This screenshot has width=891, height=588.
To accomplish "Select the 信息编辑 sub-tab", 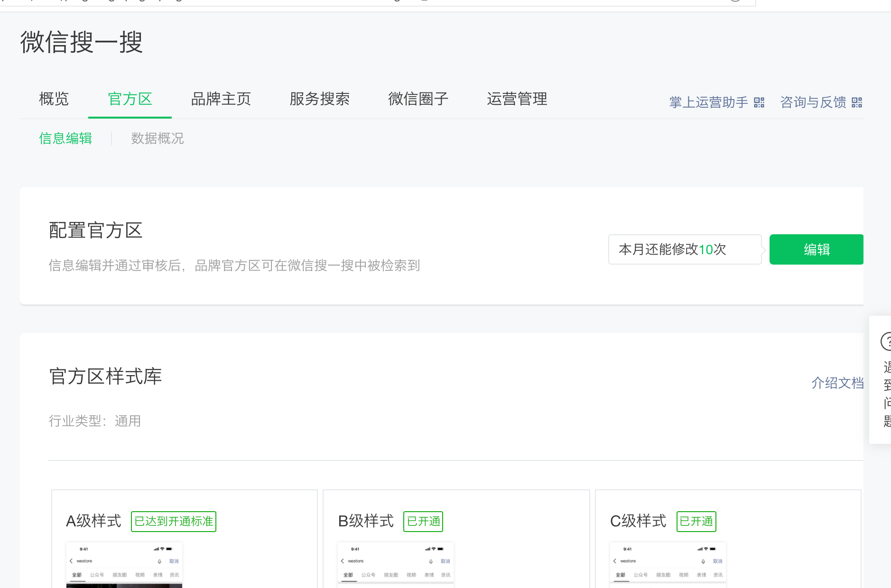I will click(65, 138).
